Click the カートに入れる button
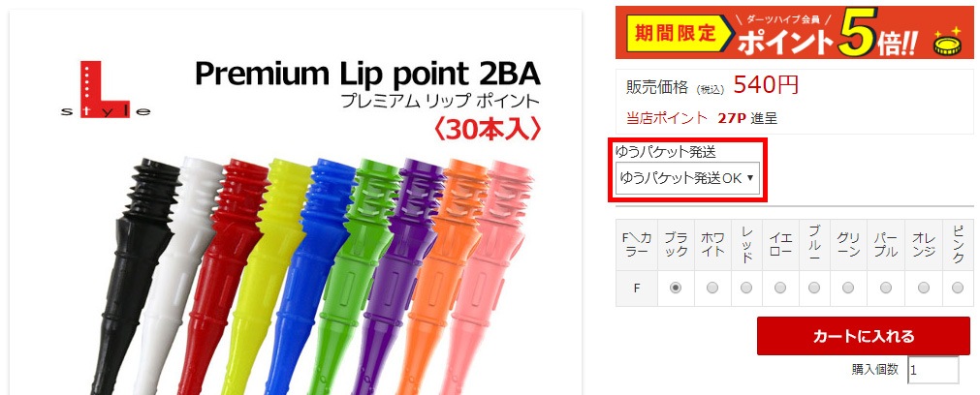The width and height of the screenshot is (980, 395). (864, 336)
